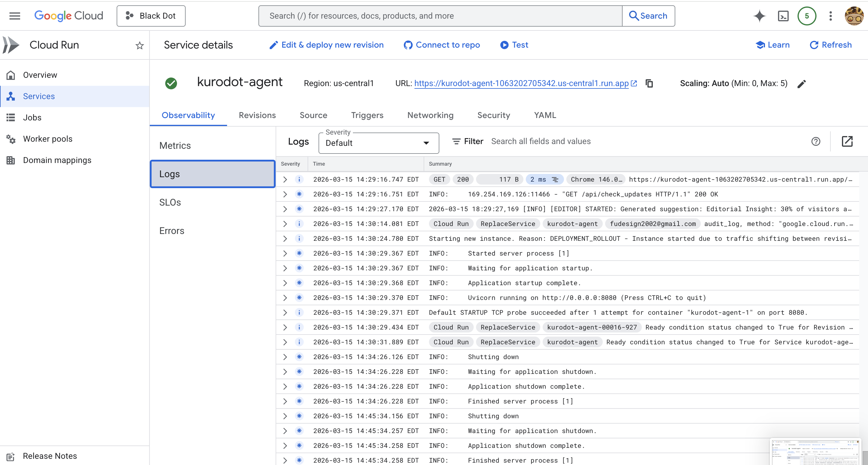Open the Black Dot project selector
Viewport: 868px width, 465px height.
pos(151,16)
